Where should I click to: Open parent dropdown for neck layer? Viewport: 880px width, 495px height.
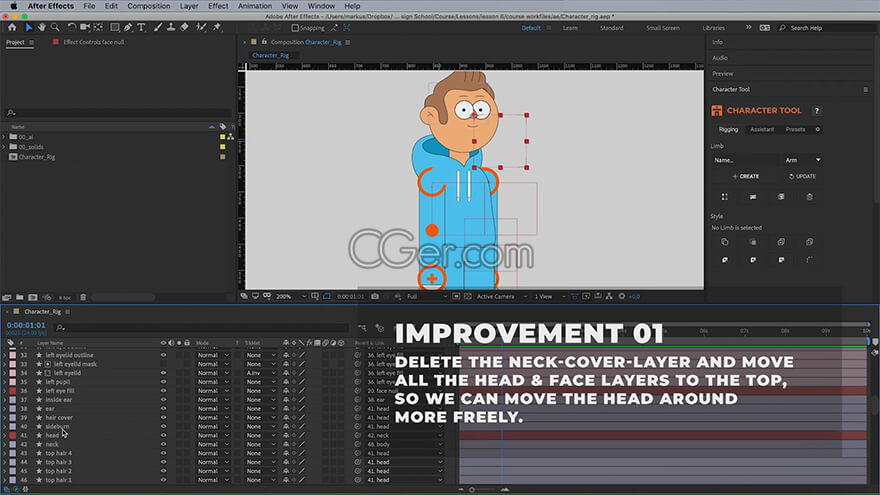pos(404,444)
